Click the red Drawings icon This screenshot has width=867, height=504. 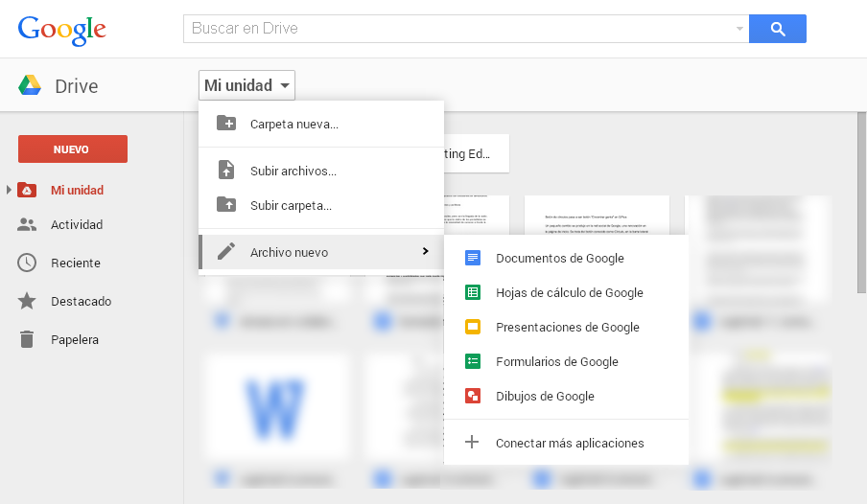(473, 396)
